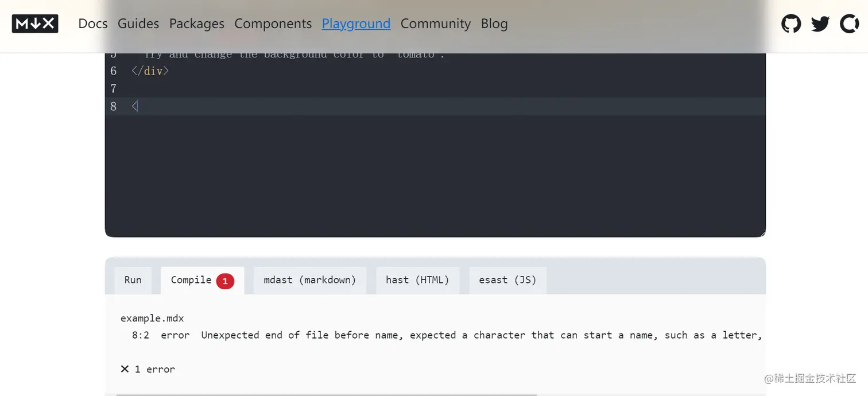Open the MDX logo home link
This screenshot has width=868, height=396.
[35, 24]
